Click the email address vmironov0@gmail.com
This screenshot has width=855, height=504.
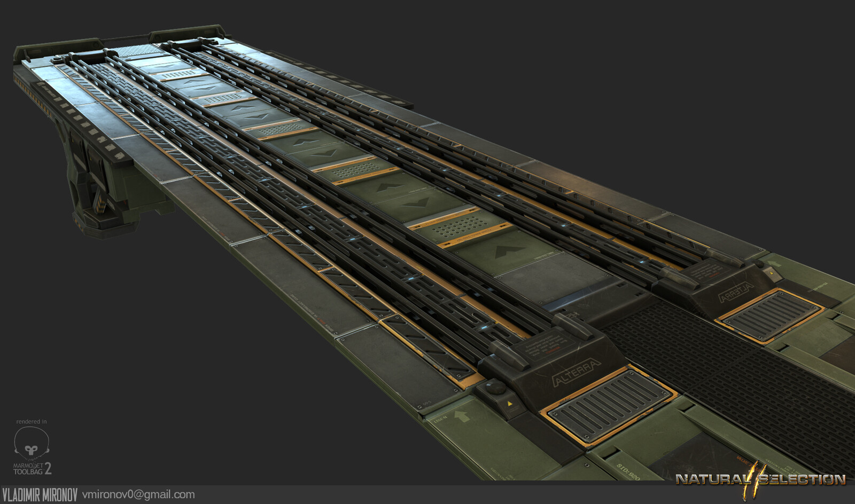click(x=138, y=495)
